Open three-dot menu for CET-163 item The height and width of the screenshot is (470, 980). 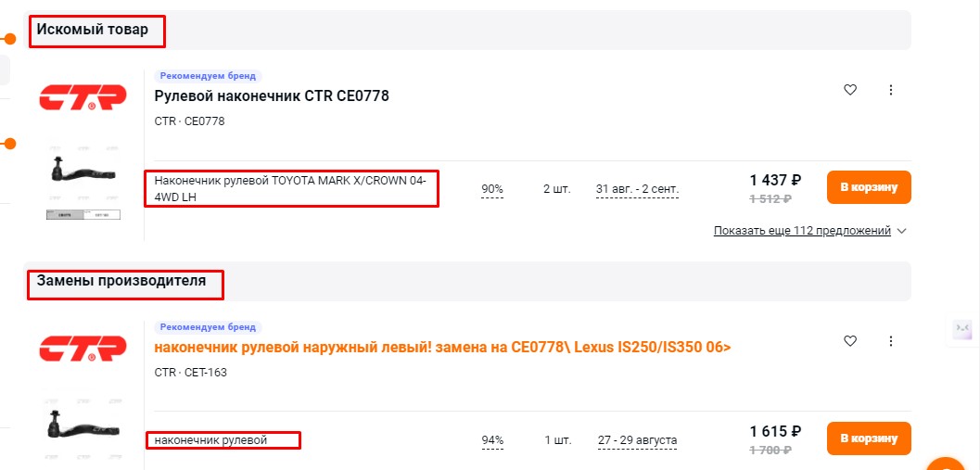[x=891, y=341]
